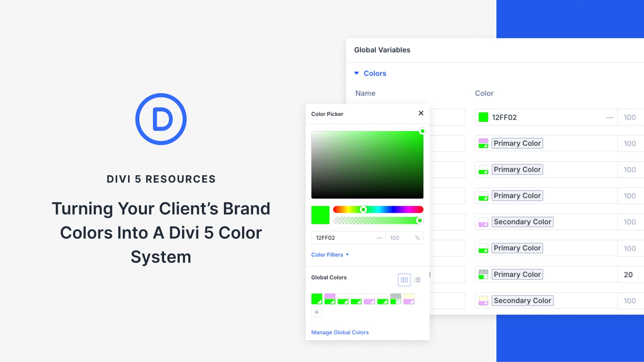Close the Color Picker panel
This screenshot has width=644, height=362.
[421, 113]
